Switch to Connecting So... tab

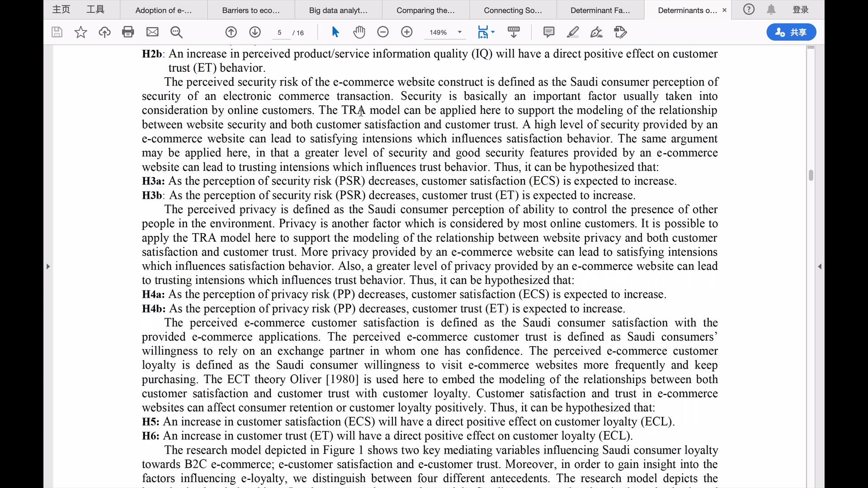point(513,10)
